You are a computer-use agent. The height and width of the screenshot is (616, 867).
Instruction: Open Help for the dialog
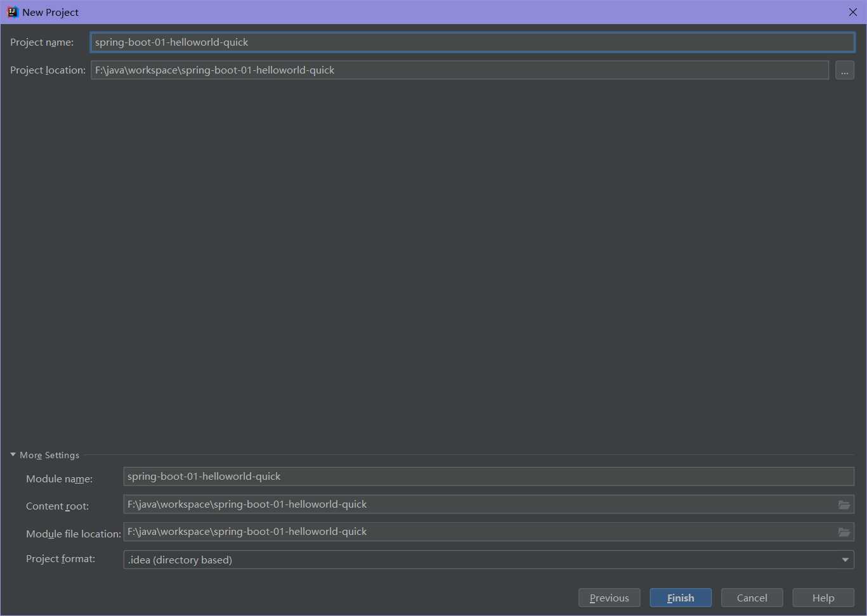[823, 598]
